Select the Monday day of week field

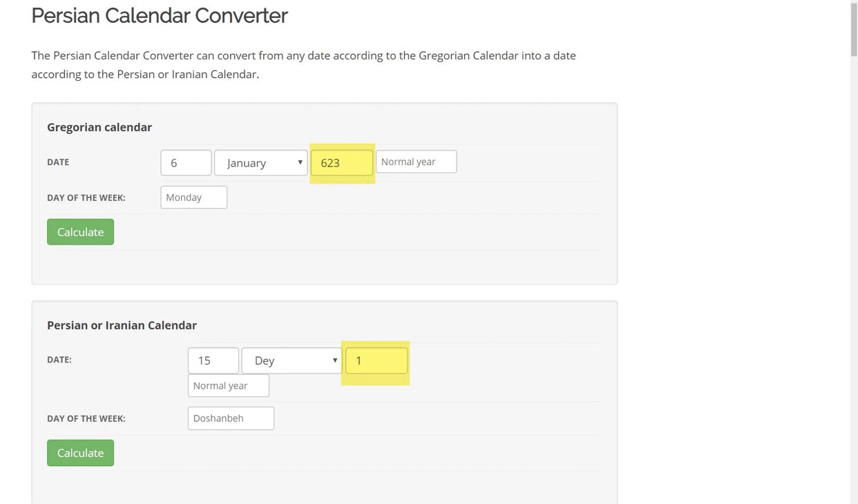tap(193, 197)
